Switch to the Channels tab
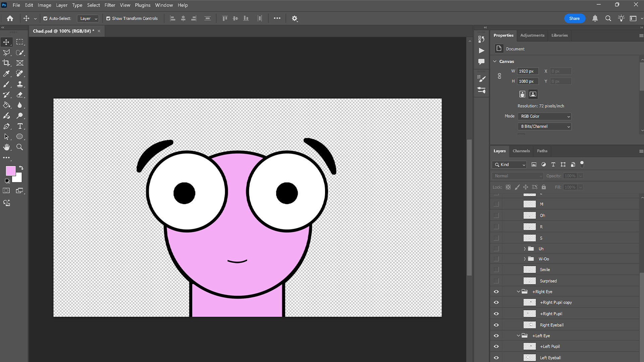Screen dimensions: 644x362 [521, 151]
